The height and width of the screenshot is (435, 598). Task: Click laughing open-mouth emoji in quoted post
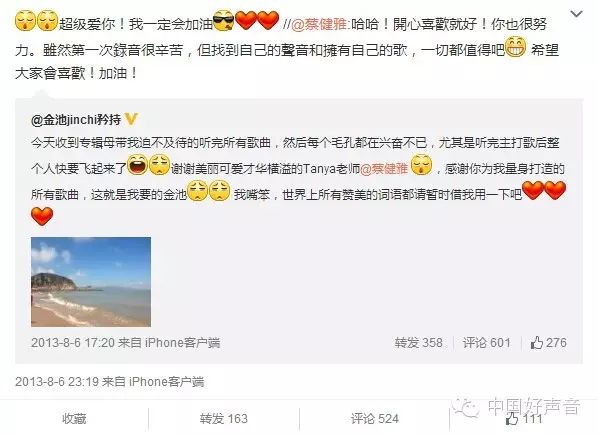pos(137,165)
